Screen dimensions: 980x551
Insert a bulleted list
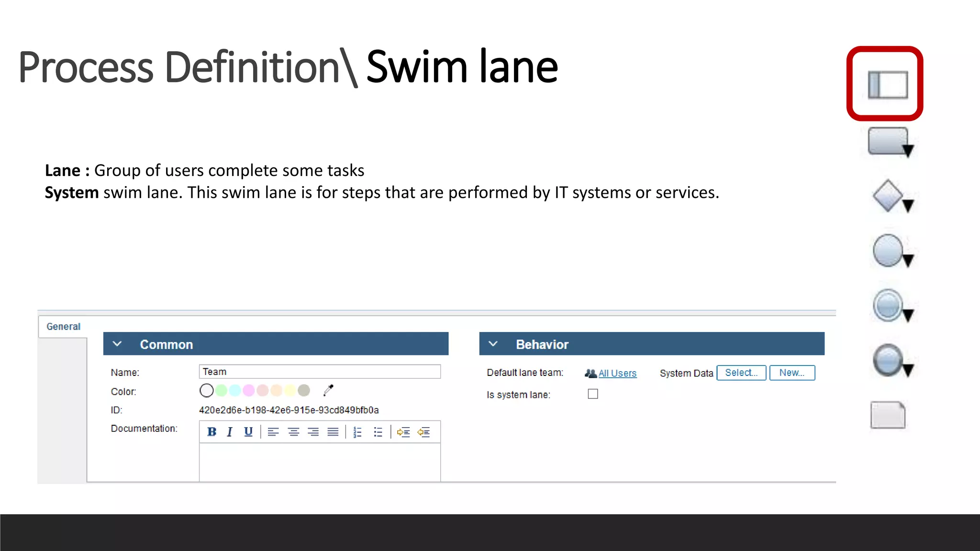click(x=378, y=432)
